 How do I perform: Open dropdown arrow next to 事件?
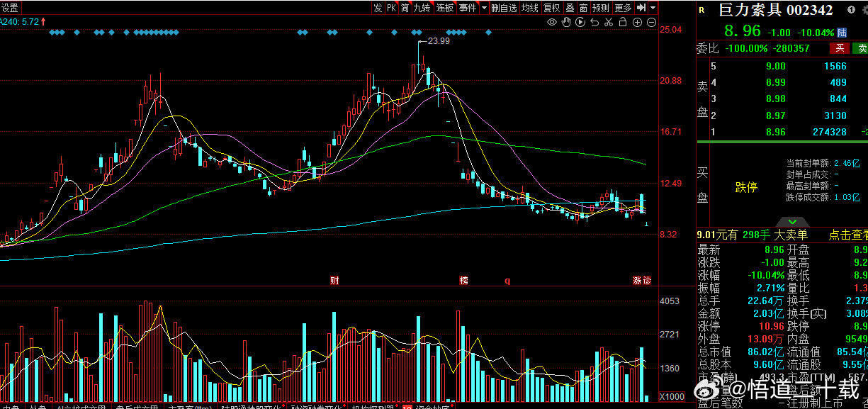tap(485, 8)
